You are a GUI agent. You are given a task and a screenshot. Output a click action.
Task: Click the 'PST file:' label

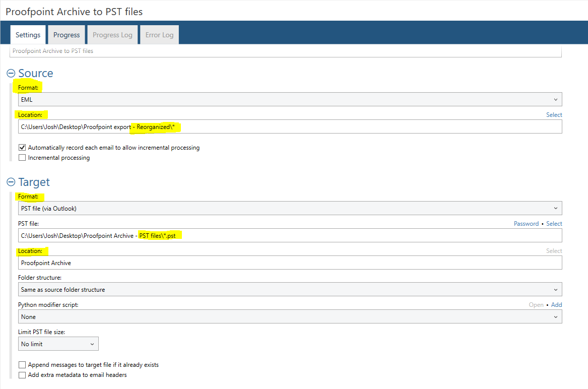(29, 224)
